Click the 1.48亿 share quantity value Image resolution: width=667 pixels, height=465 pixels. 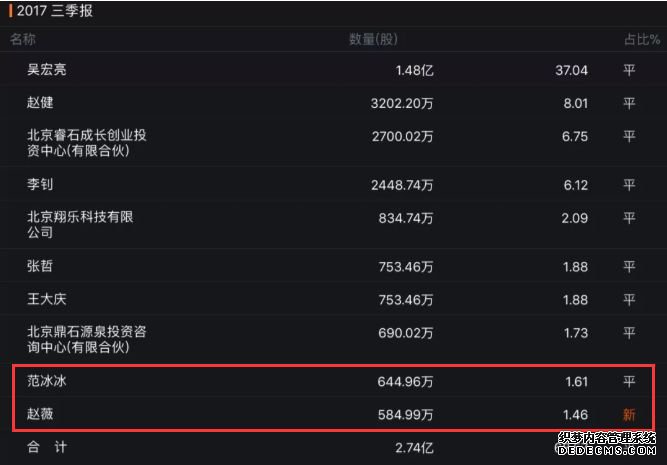click(414, 70)
